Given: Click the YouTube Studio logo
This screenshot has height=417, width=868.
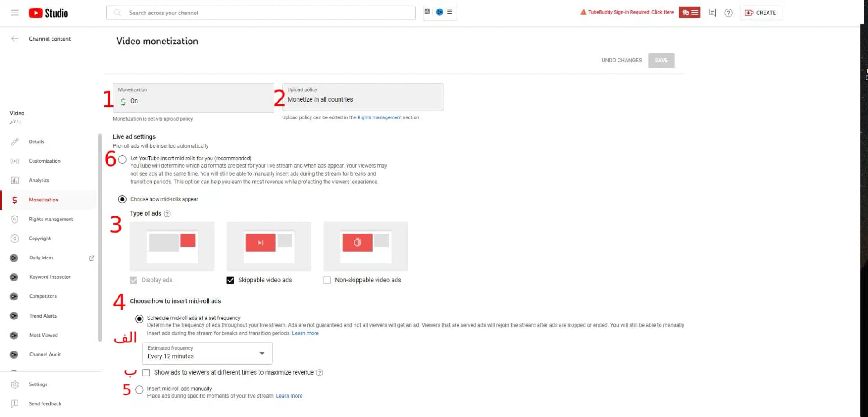Looking at the screenshot, I should (x=48, y=13).
